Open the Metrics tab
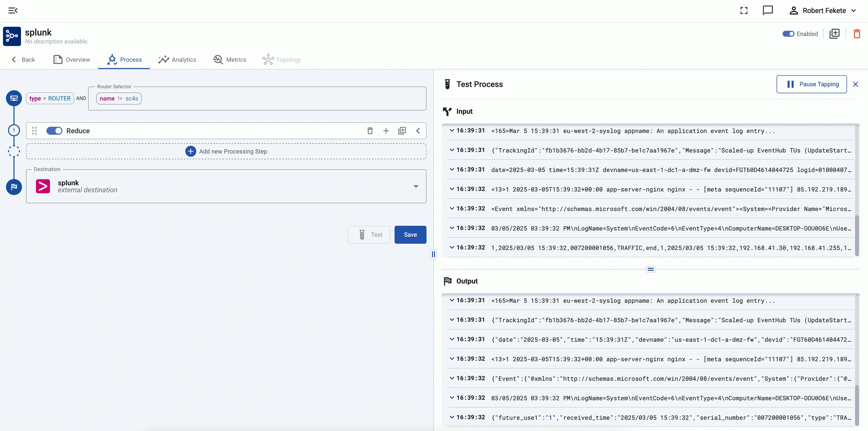 click(x=229, y=60)
